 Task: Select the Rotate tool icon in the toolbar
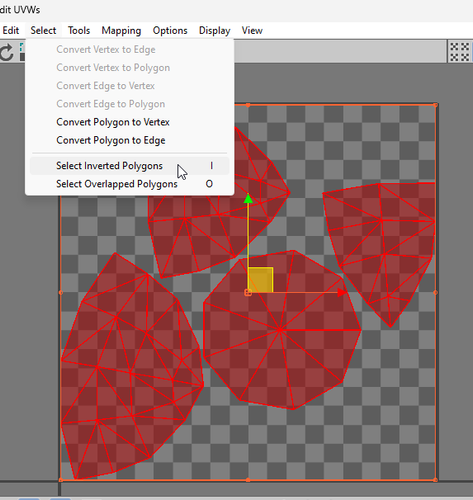6,52
